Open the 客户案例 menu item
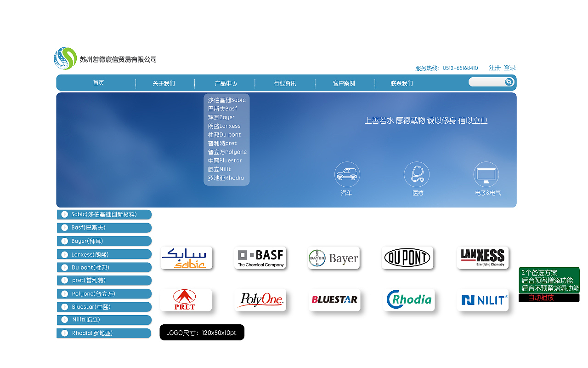This screenshot has width=588, height=368. click(344, 83)
